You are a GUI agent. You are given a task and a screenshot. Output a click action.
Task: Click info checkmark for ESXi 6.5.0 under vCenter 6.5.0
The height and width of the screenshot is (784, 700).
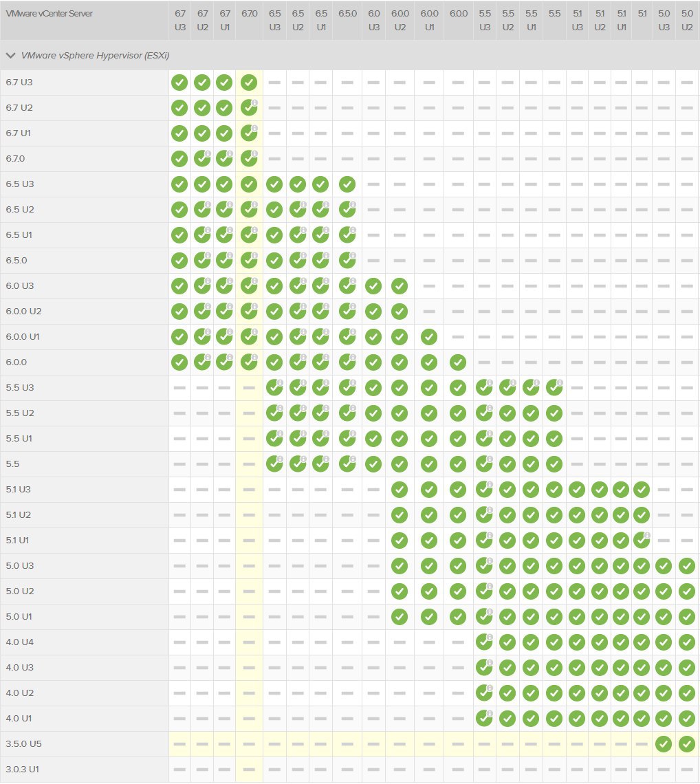[347, 261]
